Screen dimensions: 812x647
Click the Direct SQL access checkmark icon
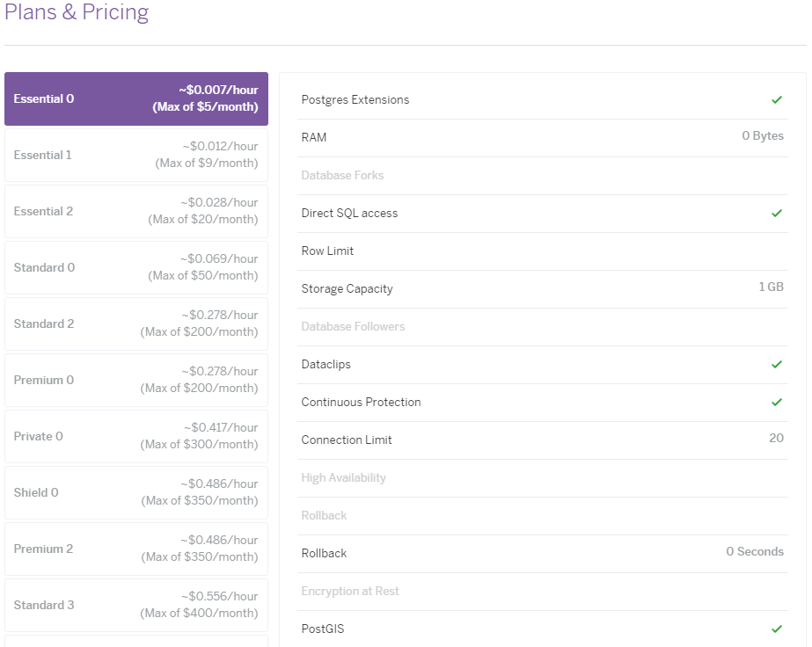tap(777, 214)
